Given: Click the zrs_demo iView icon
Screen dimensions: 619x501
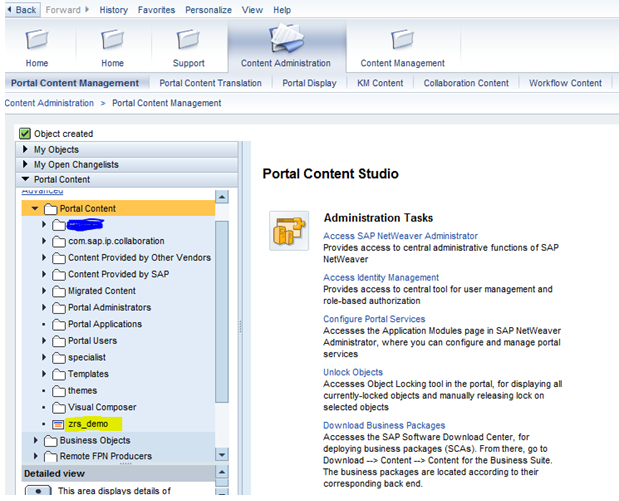Looking at the screenshot, I should [58, 425].
